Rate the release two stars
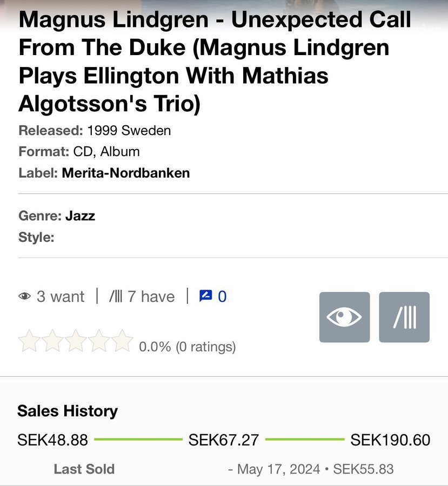 [x=52, y=341]
